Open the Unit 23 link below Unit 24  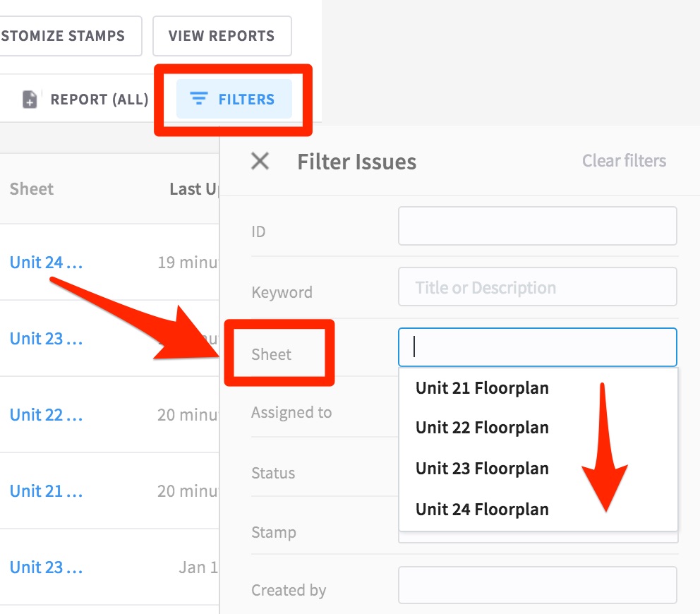[46, 339]
